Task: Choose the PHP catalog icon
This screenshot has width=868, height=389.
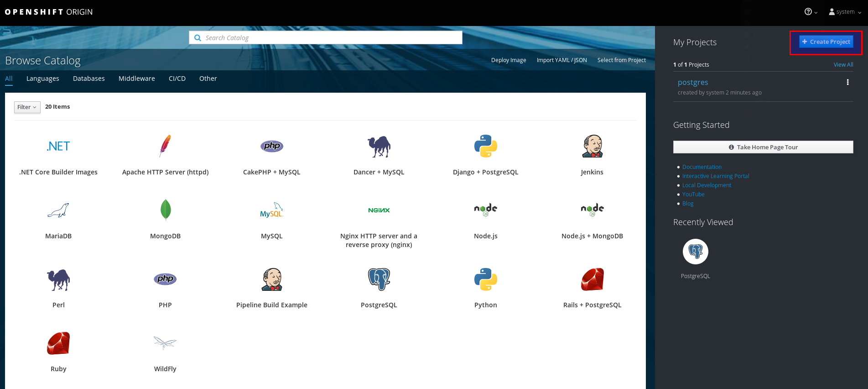Action: tap(165, 279)
